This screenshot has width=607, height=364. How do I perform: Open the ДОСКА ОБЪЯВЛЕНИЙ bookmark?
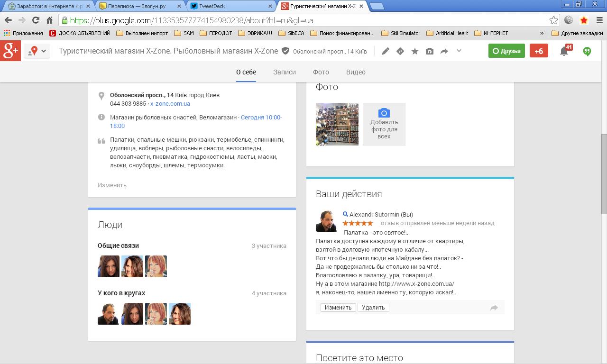pyautogui.click(x=80, y=33)
